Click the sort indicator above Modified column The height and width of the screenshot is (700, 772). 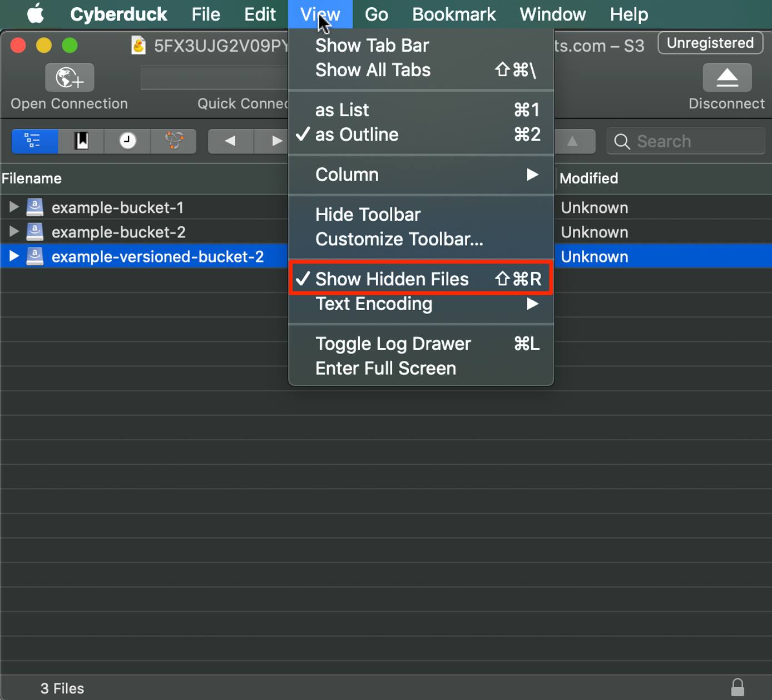point(572,141)
